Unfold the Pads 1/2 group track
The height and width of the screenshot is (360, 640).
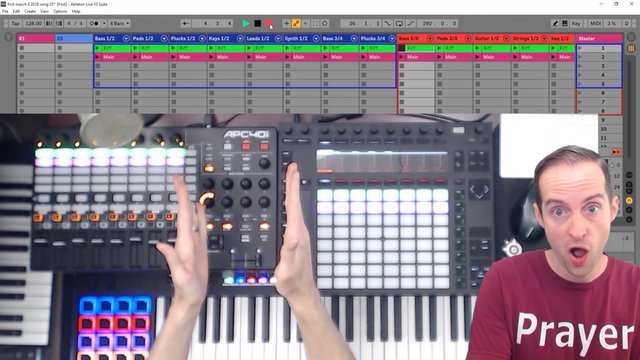pos(164,38)
